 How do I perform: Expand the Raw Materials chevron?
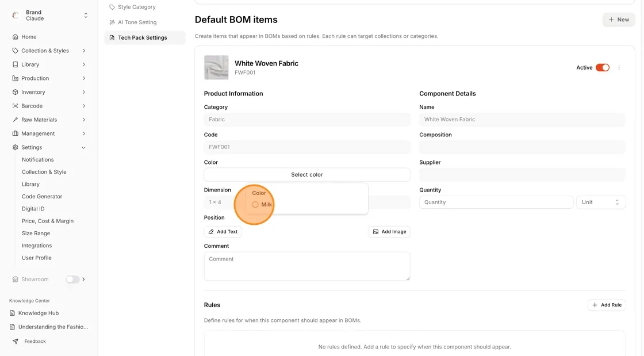tap(84, 120)
